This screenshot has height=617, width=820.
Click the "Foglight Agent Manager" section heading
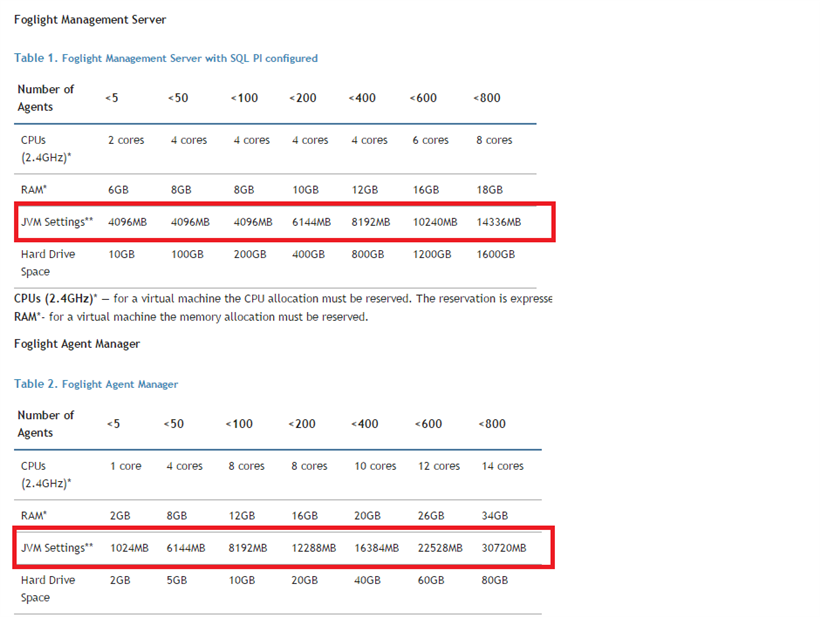(77, 344)
